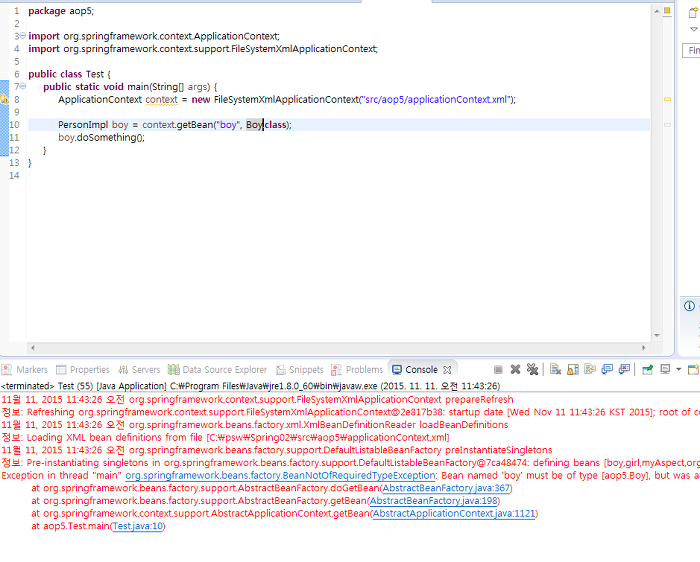700x562 pixels.
Task: Click the clipboard icon in the right panel
Action: (x=693, y=12)
